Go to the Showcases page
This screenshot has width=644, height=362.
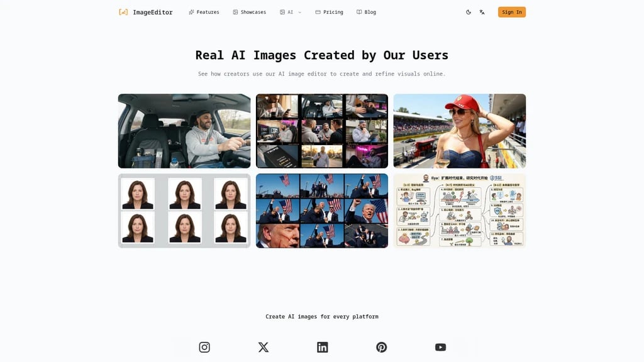pyautogui.click(x=249, y=12)
